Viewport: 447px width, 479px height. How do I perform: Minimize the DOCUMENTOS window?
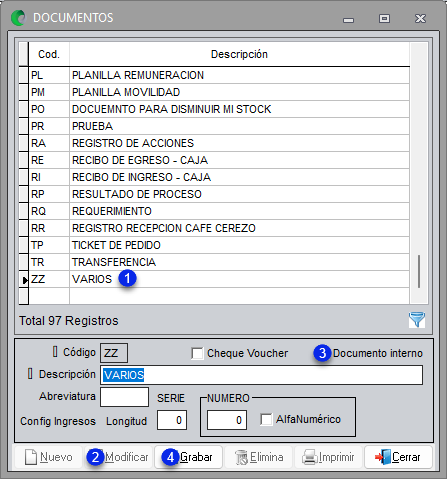(348, 20)
